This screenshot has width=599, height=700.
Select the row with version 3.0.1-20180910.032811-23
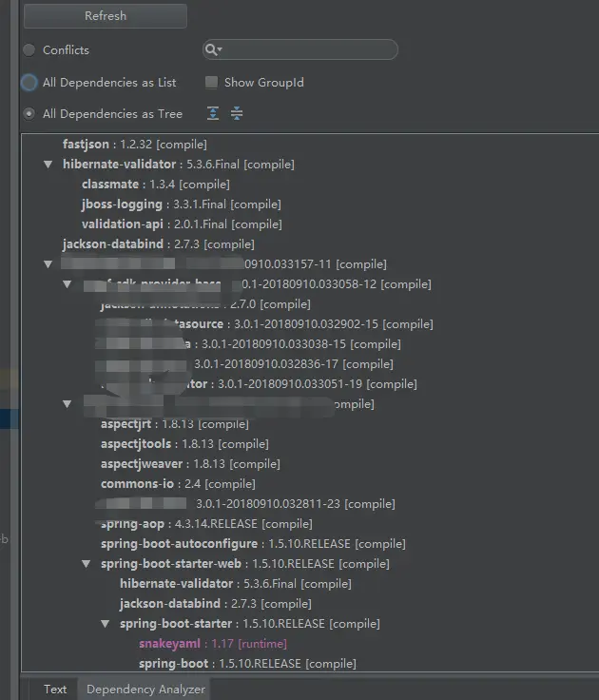click(245, 504)
